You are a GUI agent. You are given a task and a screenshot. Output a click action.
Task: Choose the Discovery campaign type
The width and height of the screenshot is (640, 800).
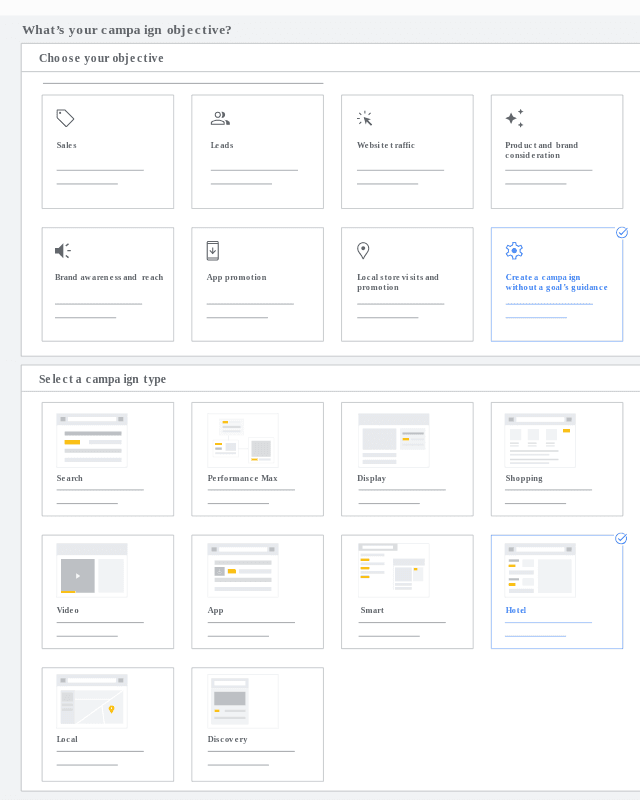(x=243, y=700)
